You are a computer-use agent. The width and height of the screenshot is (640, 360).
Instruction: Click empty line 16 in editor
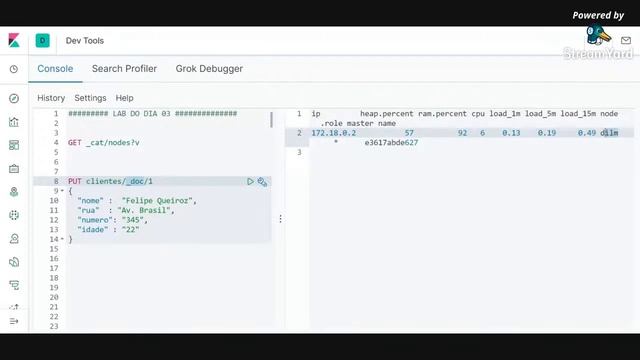pyautogui.click(x=169, y=258)
